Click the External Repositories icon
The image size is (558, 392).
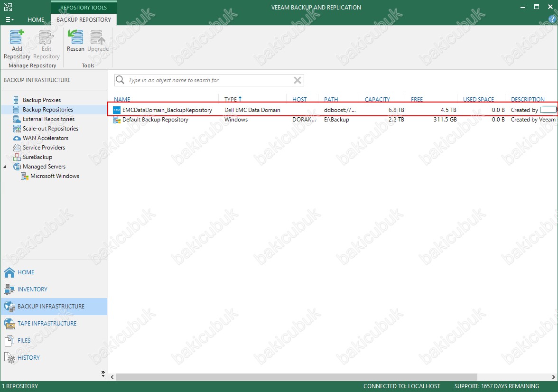[x=16, y=119]
